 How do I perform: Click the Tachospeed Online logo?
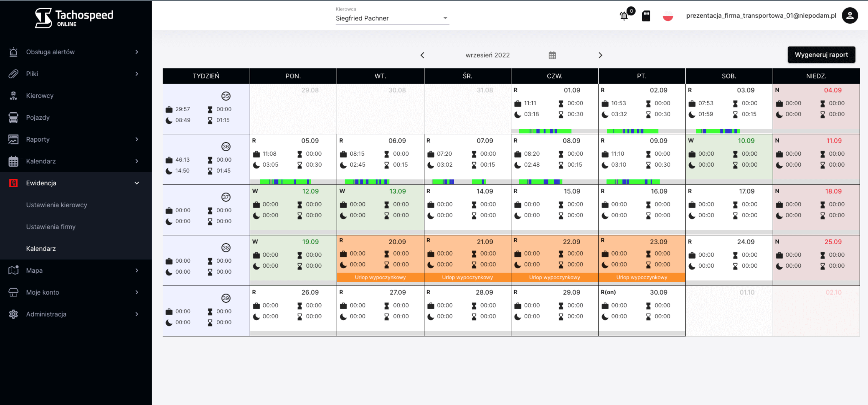74,18
